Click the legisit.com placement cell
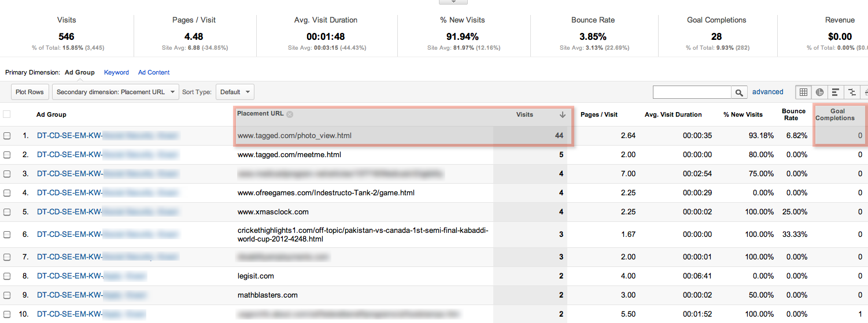Viewport: 868px width, 323px height. coord(256,276)
